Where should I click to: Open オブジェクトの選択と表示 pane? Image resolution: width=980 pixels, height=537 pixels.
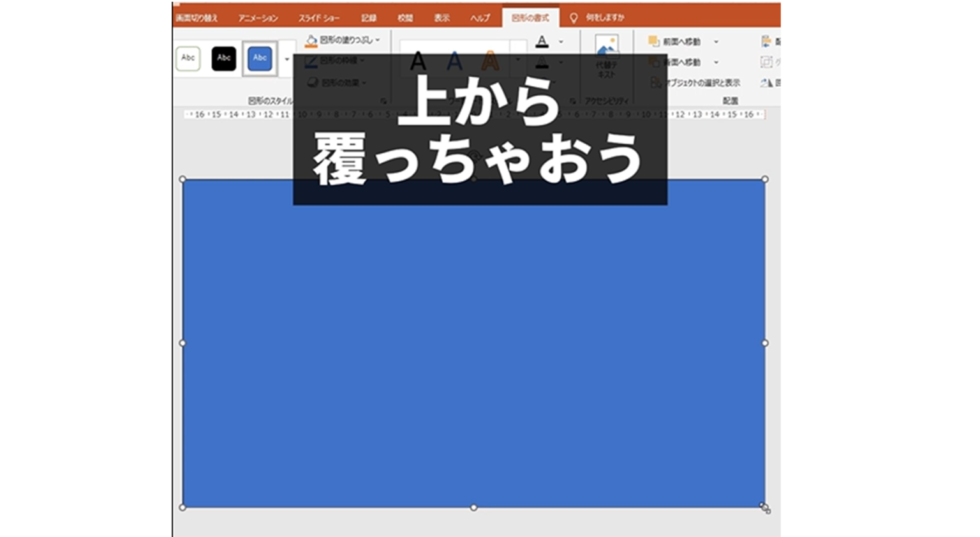point(695,82)
